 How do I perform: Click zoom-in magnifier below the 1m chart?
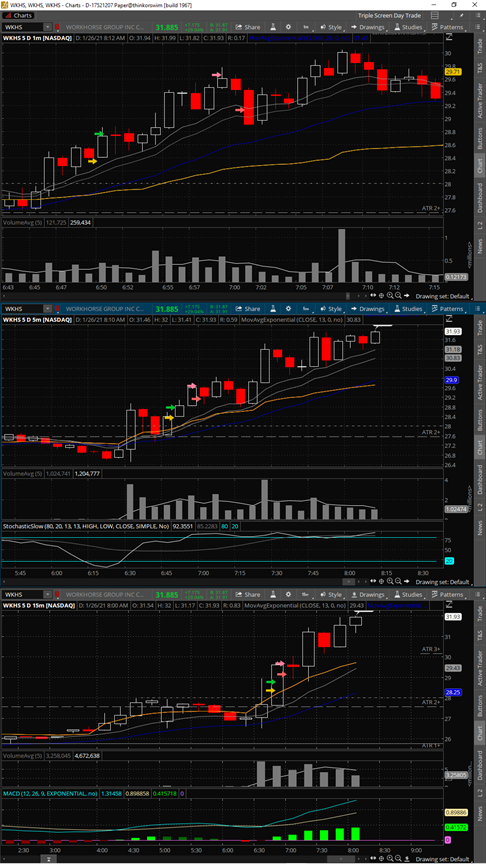click(x=390, y=296)
